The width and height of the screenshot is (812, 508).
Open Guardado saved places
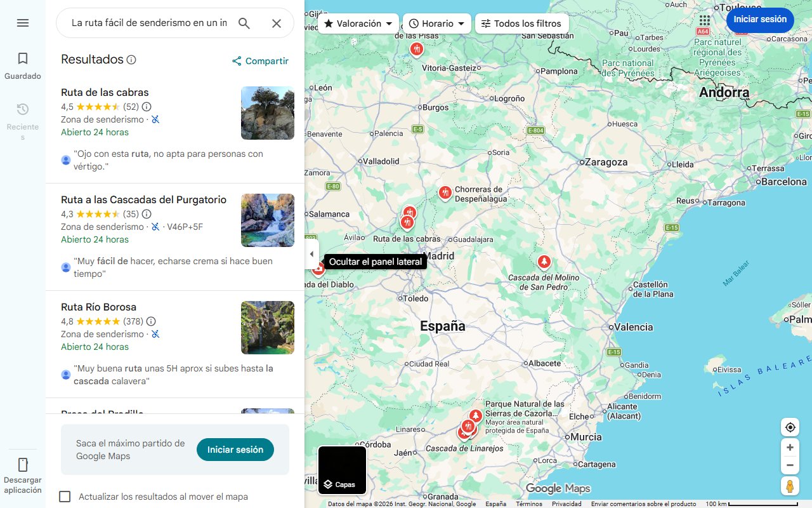click(23, 65)
